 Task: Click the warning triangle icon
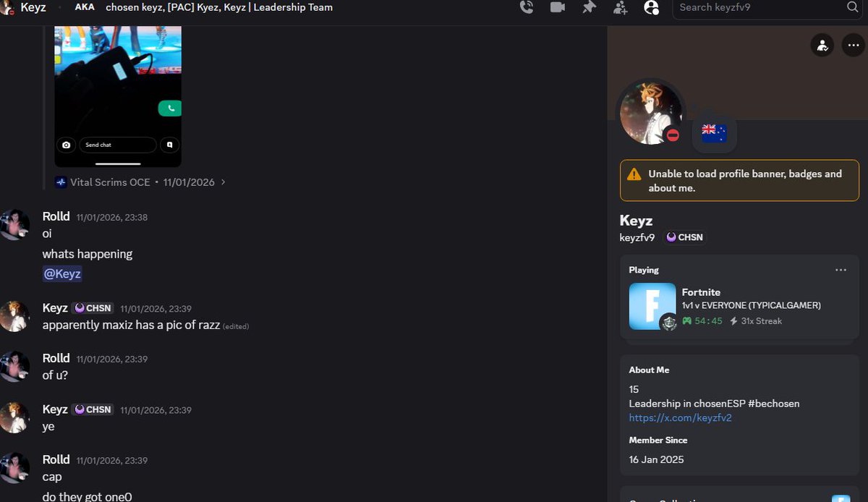pos(634,174)
